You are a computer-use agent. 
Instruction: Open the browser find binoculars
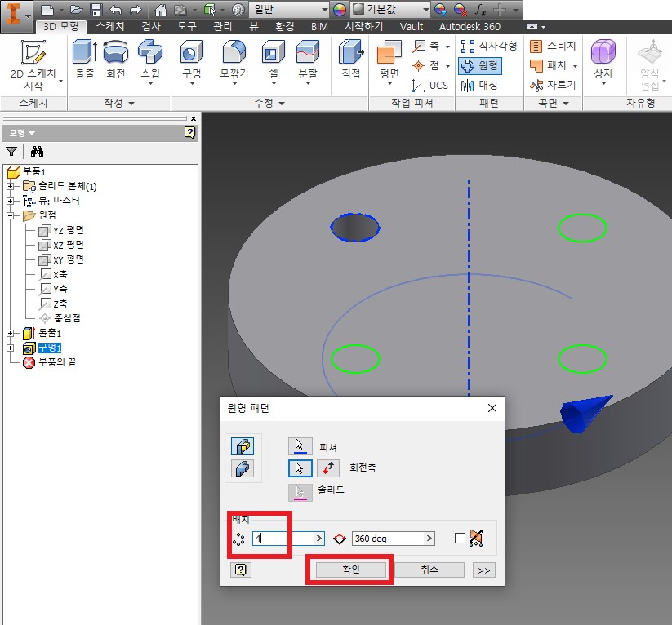(37, 151)
